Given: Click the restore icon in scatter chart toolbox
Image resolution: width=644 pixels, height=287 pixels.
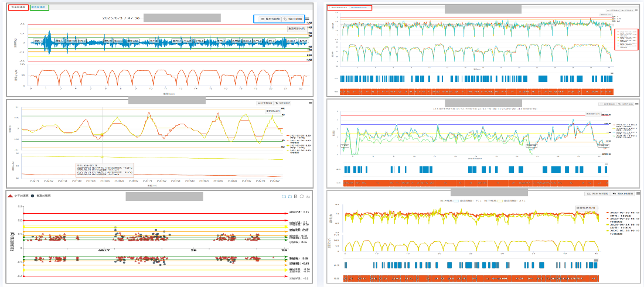Looking at the screenshot, I should [301, 196].
